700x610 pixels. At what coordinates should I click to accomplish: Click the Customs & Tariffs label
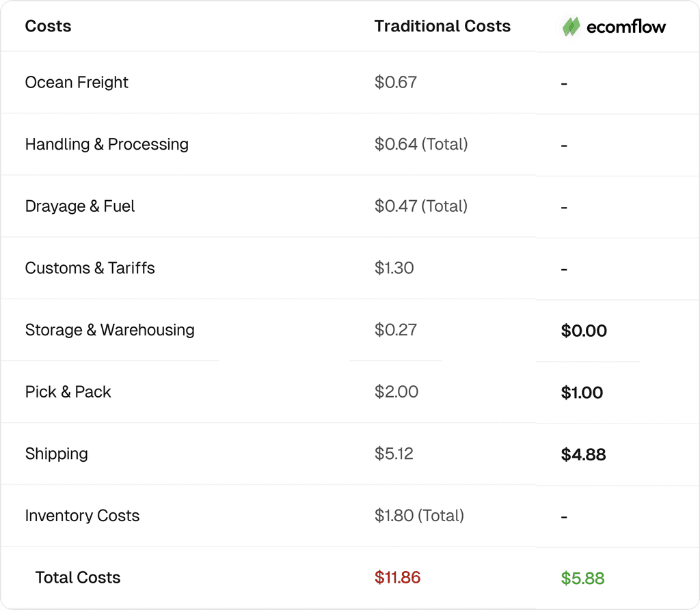click(90, 268)
